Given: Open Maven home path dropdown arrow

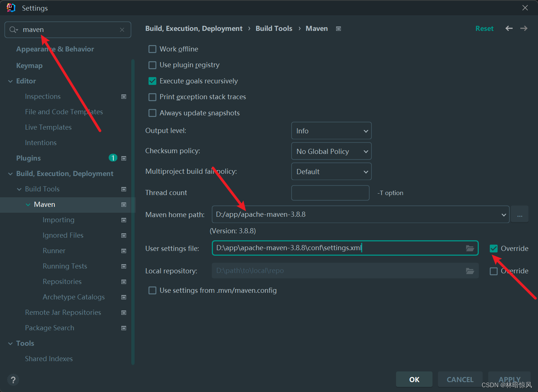Looking at the screenshot, I should pyautogui.click(x=503, y=215).
